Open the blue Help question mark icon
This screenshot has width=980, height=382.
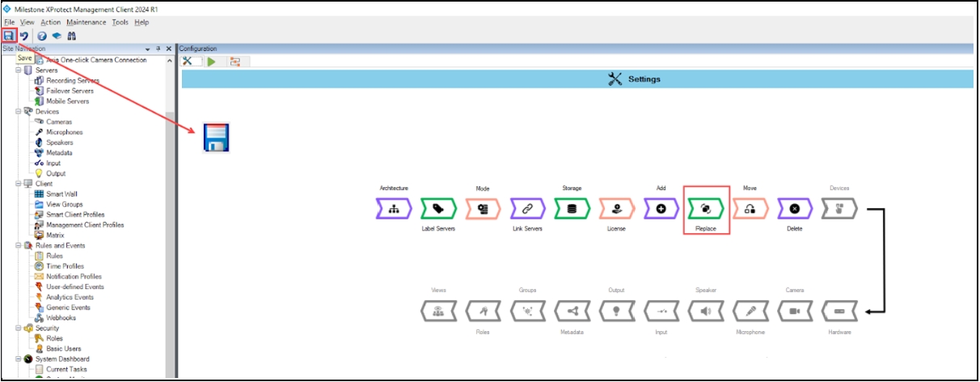pos(41,36)
